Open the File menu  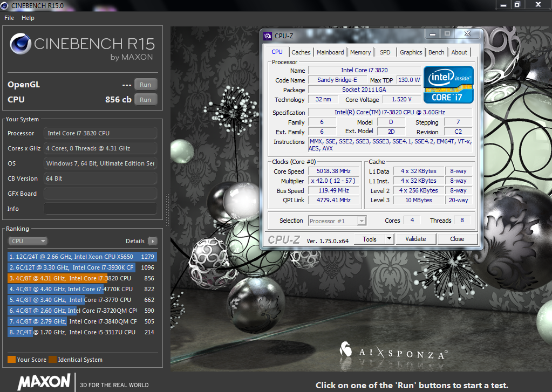tap(9, 18)
